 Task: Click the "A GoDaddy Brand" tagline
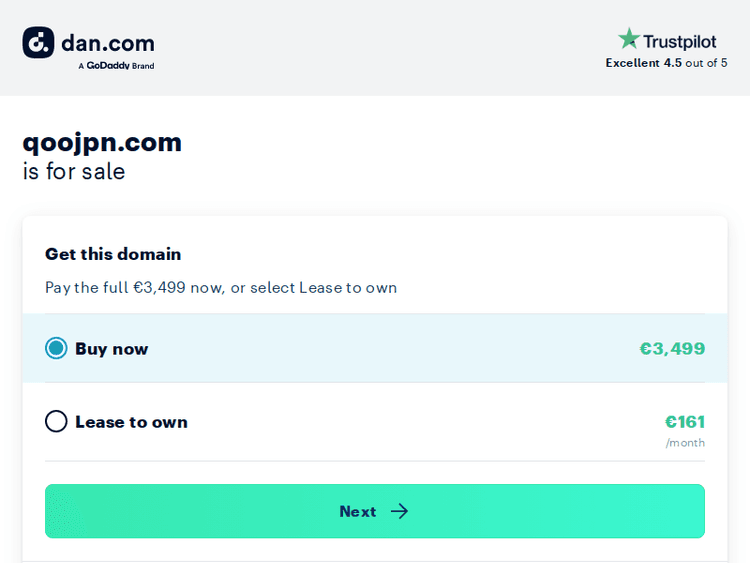click(116, 66)
